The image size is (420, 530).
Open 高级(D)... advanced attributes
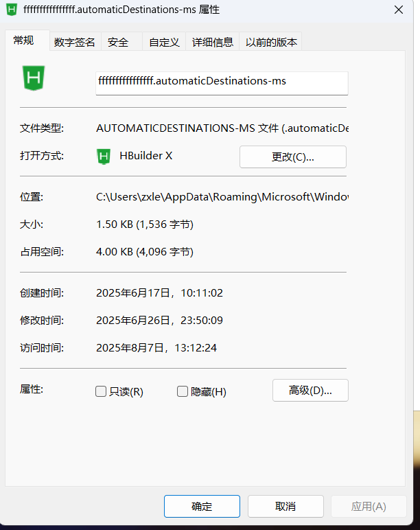[x=310, y=391]
